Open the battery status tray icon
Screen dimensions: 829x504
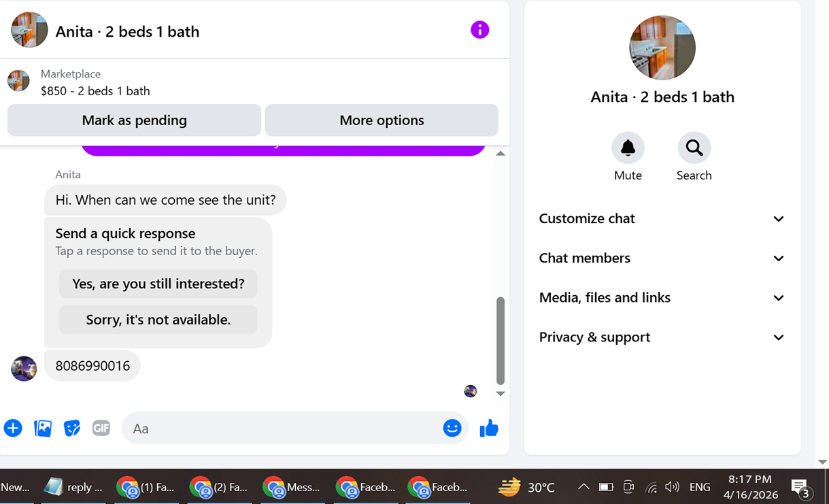coord(606,487)
